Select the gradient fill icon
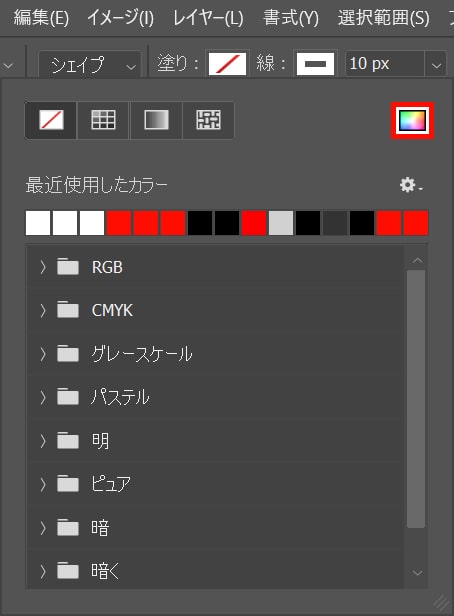Viewport: 454px width, 616px height. pos(156,120)
